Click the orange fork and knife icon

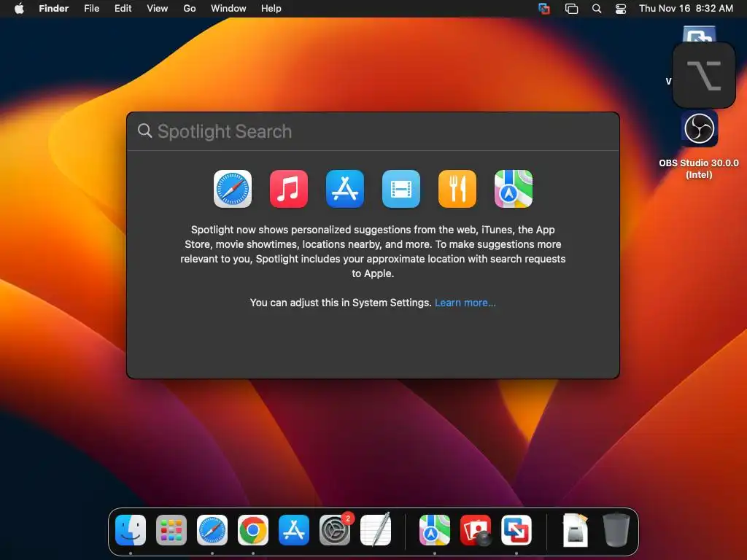click(x=457, y=189)
